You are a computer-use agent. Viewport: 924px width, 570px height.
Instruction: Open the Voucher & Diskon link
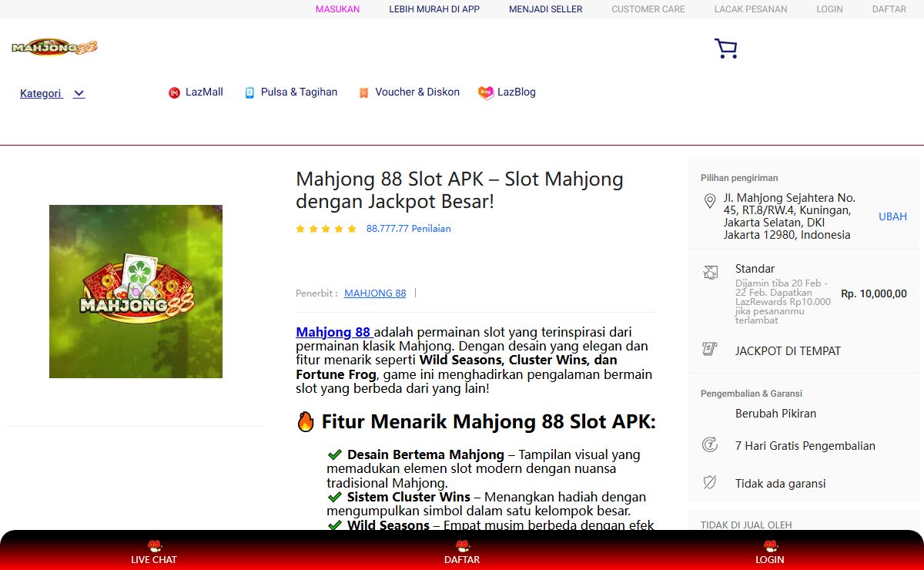[x=417, y=92]
